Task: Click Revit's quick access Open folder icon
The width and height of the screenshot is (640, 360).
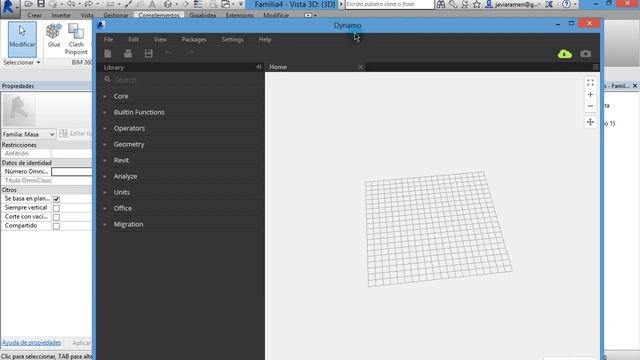Action: point(28,4)
